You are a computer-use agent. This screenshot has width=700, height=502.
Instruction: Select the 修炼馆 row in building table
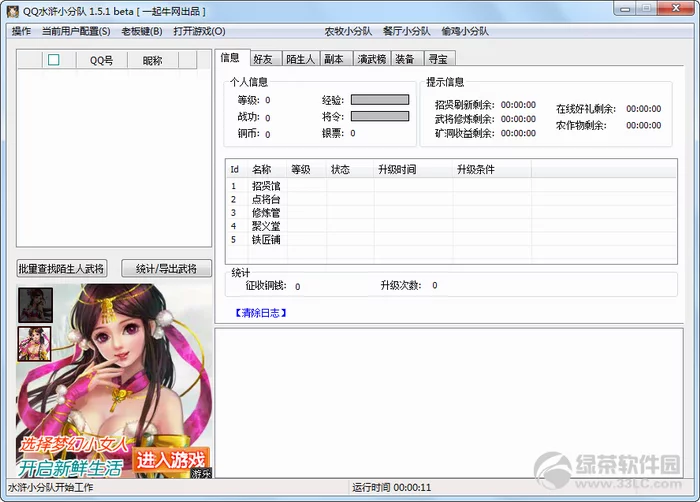(451, 213)
